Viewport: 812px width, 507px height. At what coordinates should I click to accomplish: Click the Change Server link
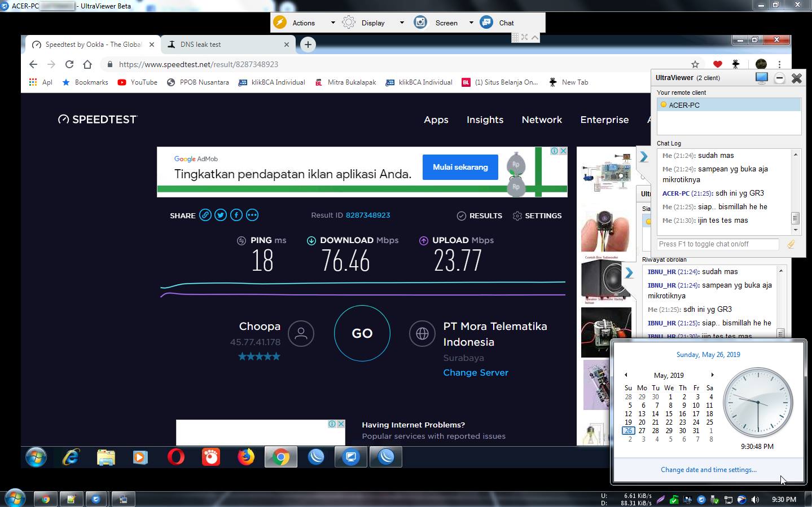pyautogui.click(x=476, y=373)
